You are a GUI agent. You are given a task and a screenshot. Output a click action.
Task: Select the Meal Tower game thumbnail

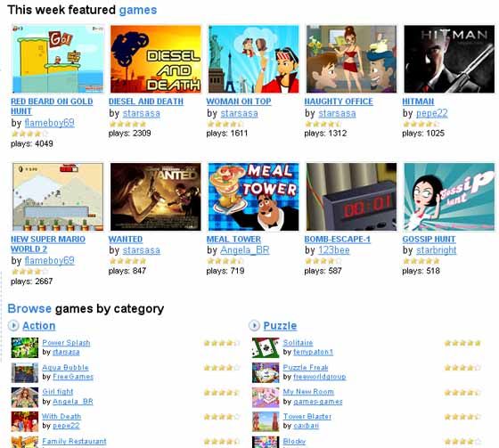[254, 197]
